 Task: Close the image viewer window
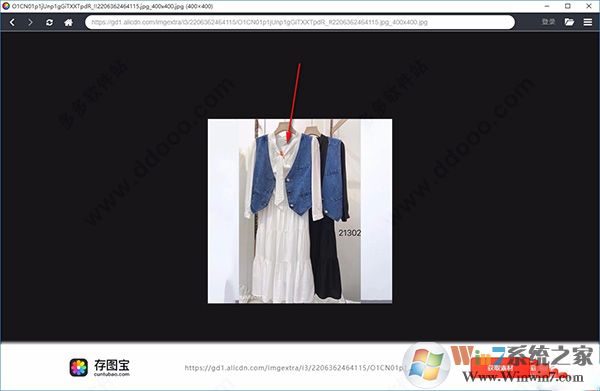[x=589, y=6]
